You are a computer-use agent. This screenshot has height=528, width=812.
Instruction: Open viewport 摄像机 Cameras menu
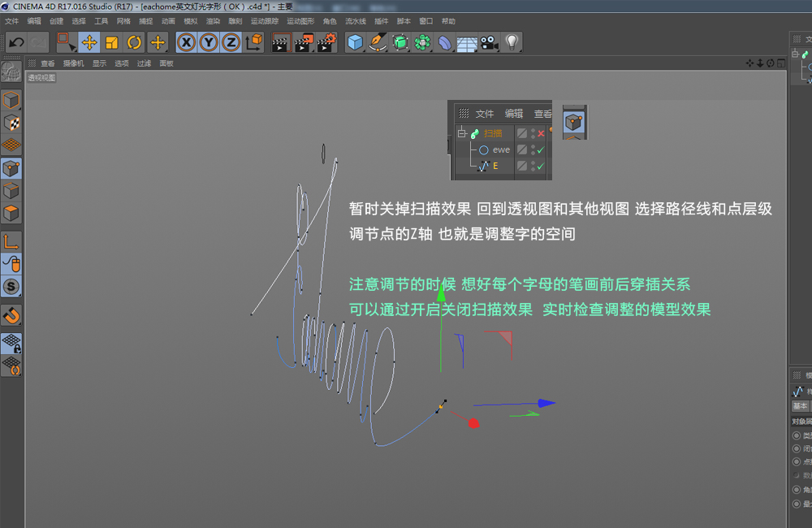tap(74, 63)
